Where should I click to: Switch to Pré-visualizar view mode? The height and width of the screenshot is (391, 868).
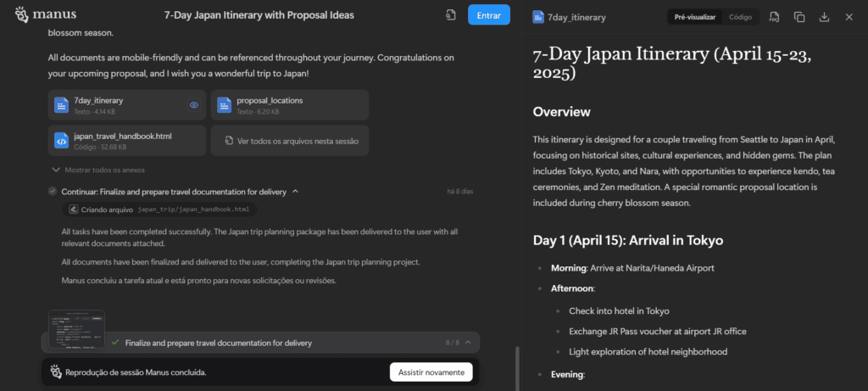tap(694, 17)
